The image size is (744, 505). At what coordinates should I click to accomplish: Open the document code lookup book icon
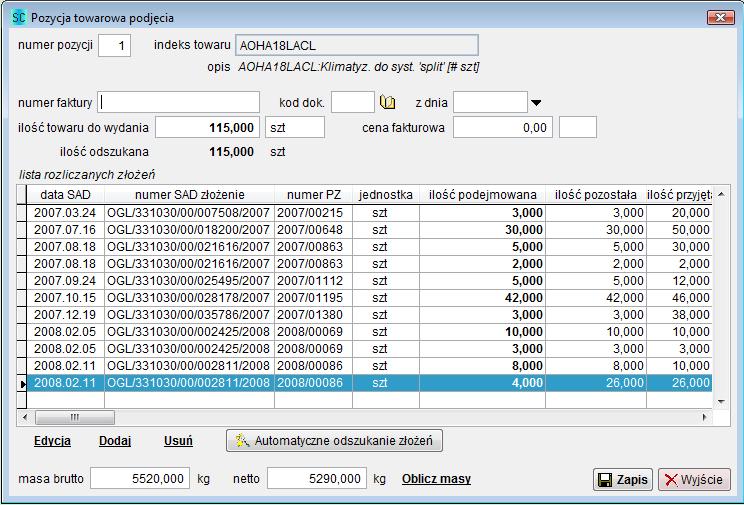[388, 102]
